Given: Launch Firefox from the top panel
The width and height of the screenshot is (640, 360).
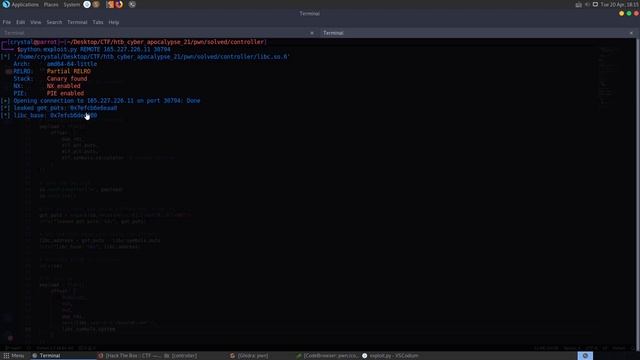Looking at the screenshot, I should point(119,4).
